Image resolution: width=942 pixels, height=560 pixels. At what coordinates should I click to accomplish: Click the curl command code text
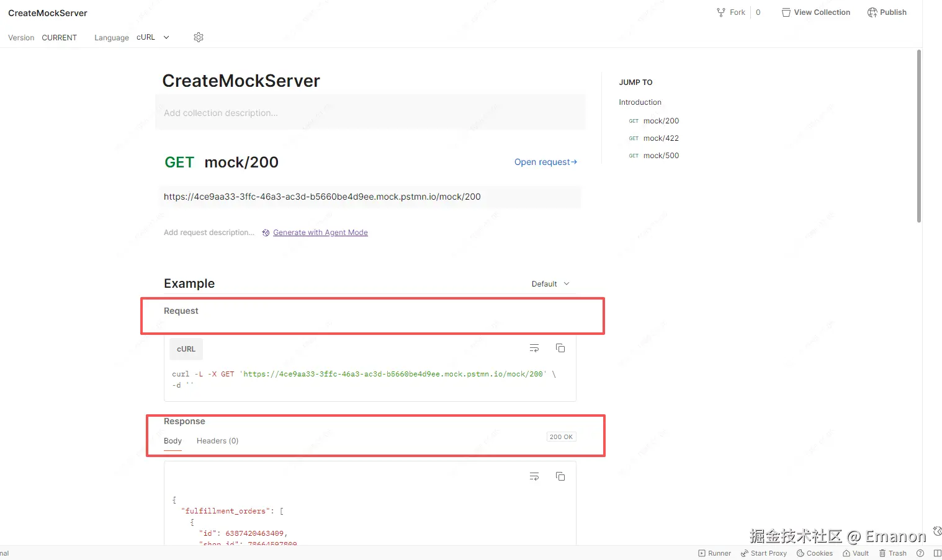[364, 380]
